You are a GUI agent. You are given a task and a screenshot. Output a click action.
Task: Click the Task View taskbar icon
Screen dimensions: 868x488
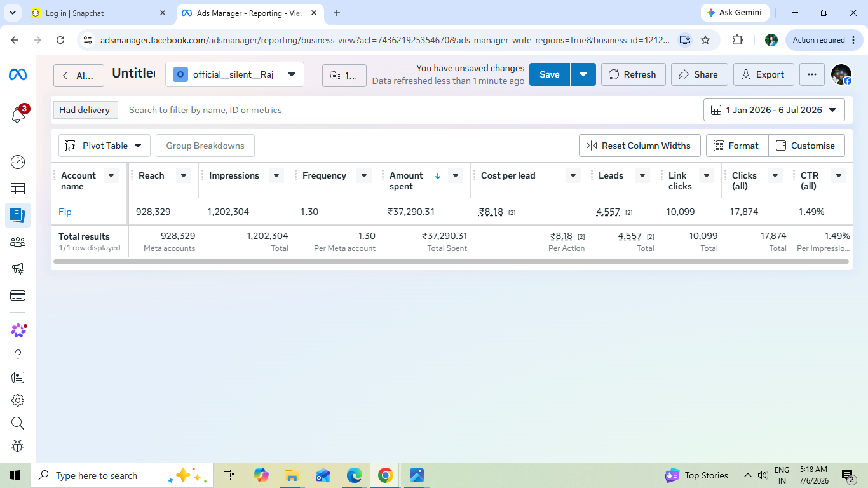tap(229, 475)
